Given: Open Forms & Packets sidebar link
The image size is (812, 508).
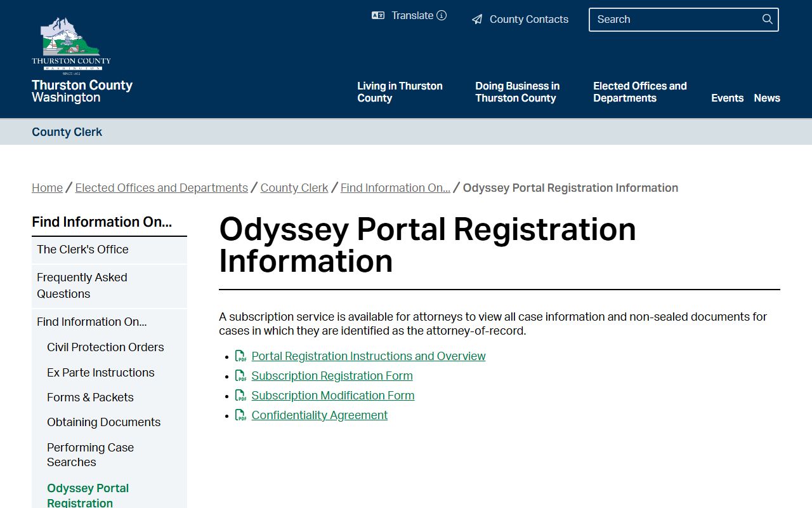Looking at the screenshot, I should pos(90,398).
